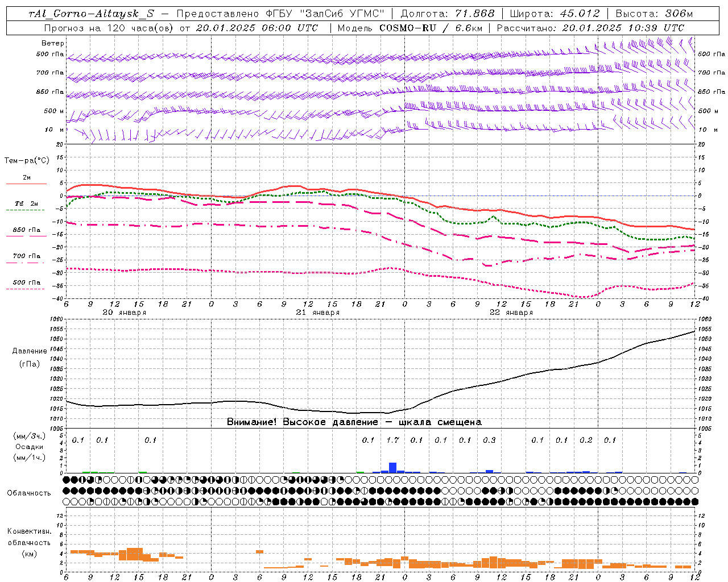Viewport: 728px width, 582px height.
Task: Click the 1.7 precipitation amount
Action: click(x=392, y=440)
